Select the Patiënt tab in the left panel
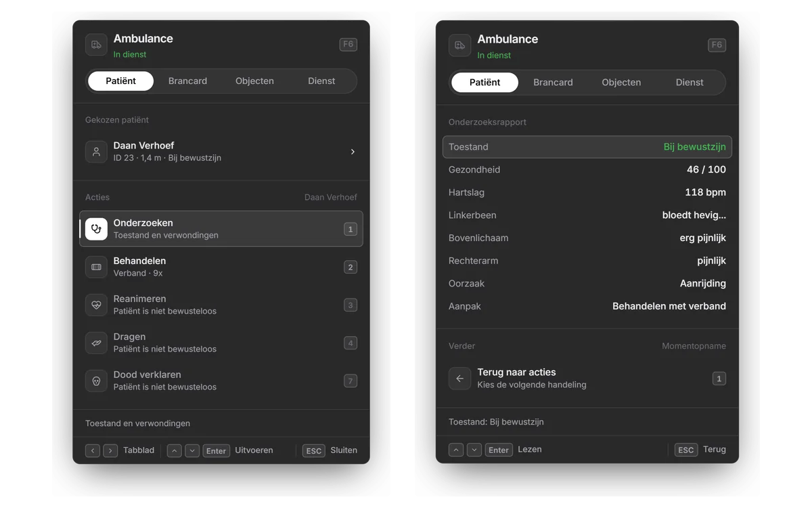812x508 pixels. click(120, 81)
